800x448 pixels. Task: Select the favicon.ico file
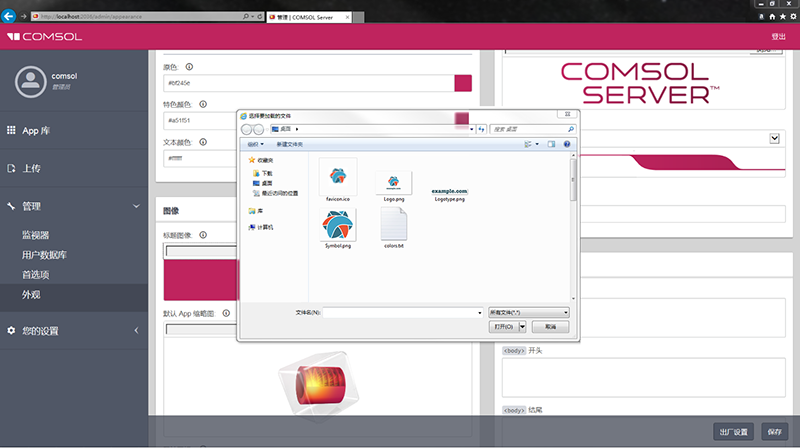pos(338,180)
